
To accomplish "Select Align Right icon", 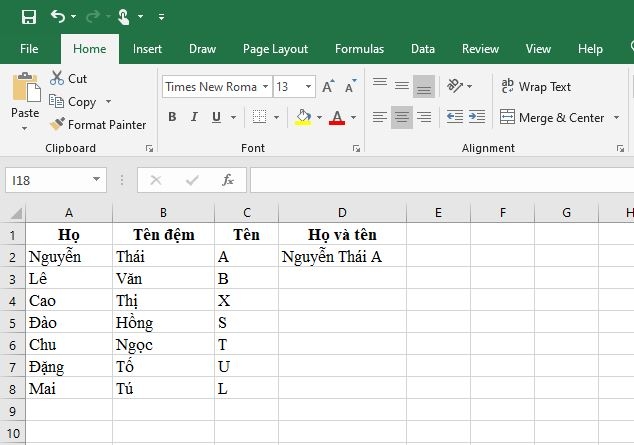I will click(x=424, y=117).
